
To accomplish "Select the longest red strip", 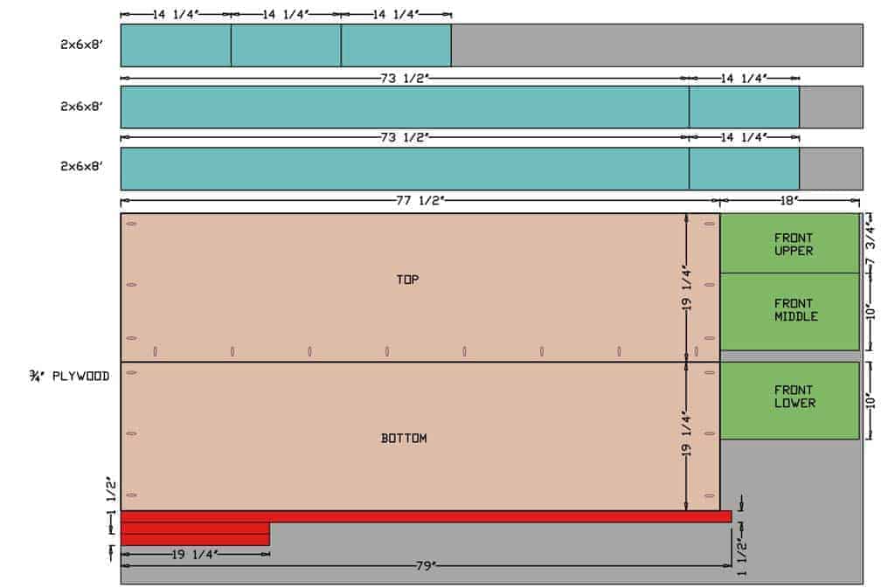I will [426, 516].
